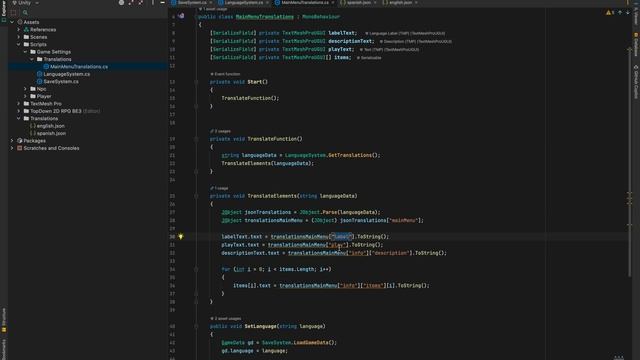Screen dimensions: 640x360
Task: Collapse the Translations folder under Game Settings
Action: click(x=32, y=59)
